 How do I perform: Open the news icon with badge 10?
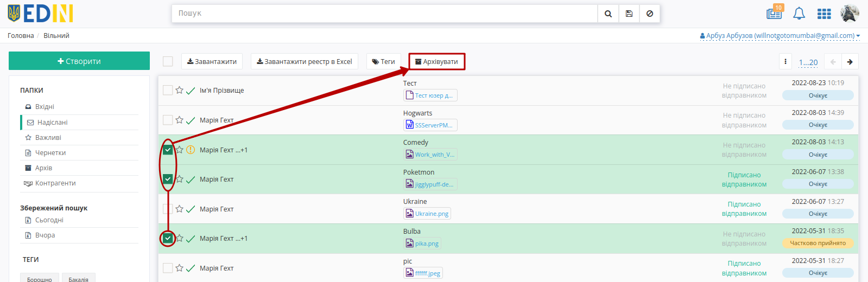click(x=775, y=12)
